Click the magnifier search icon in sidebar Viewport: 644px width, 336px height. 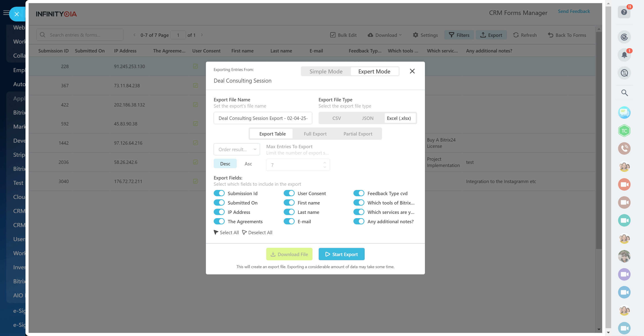point(624,93)
